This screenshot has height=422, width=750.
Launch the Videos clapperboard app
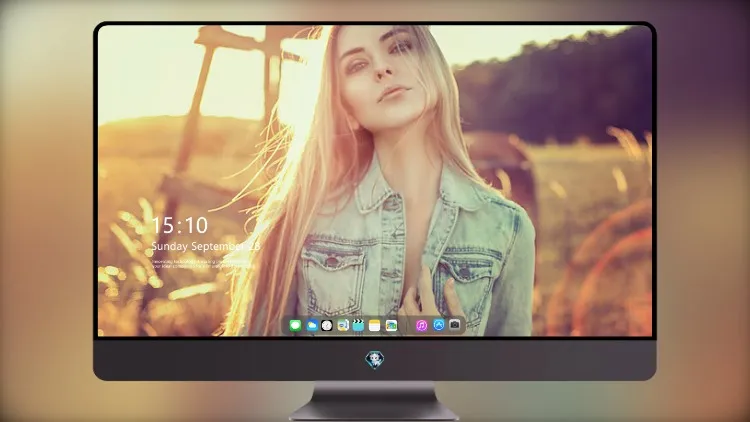[358, 326]
